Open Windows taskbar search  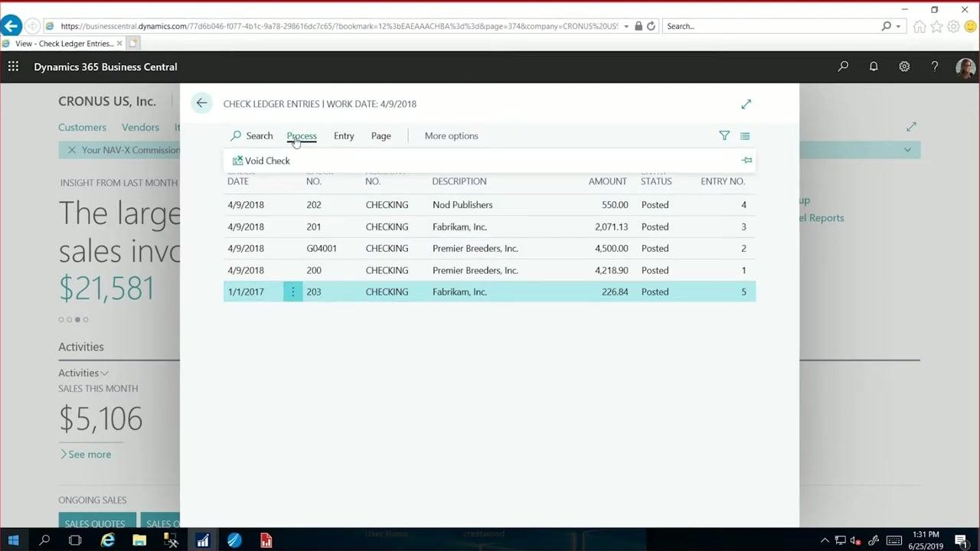tap(44, 541)
